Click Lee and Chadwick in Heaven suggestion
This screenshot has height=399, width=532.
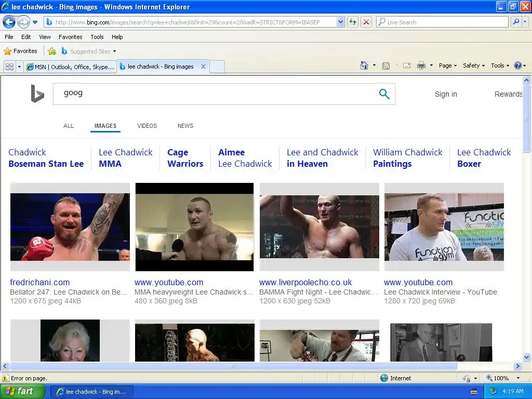pyautogui.click(x=322, y=158)
